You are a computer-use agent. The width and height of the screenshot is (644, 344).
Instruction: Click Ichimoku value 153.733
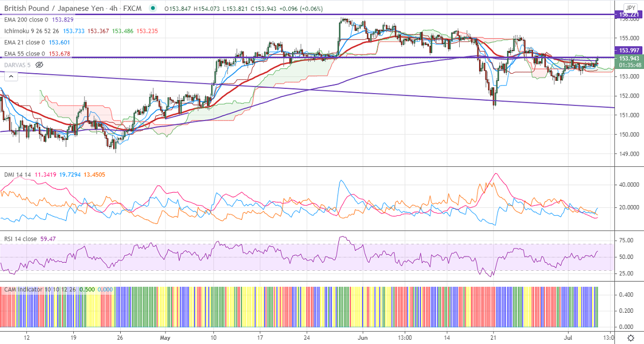[73, 31]
